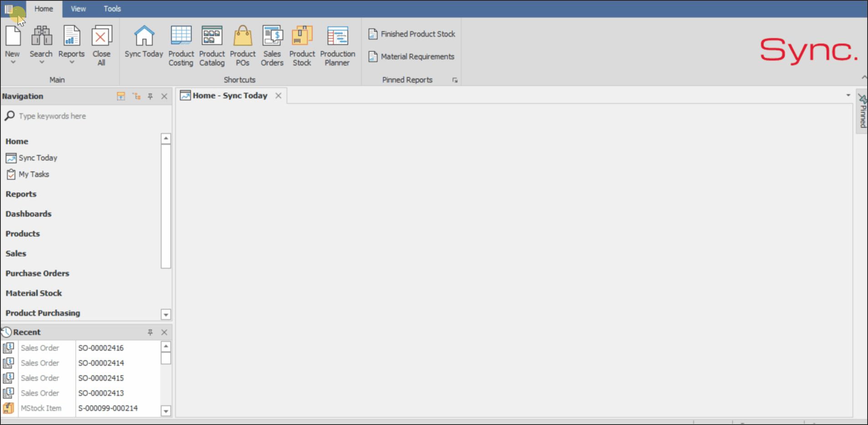Viewport: 868px width, 425px height.
Task: Collapse the ribbon with the caret
Action: tap(864, 77)
